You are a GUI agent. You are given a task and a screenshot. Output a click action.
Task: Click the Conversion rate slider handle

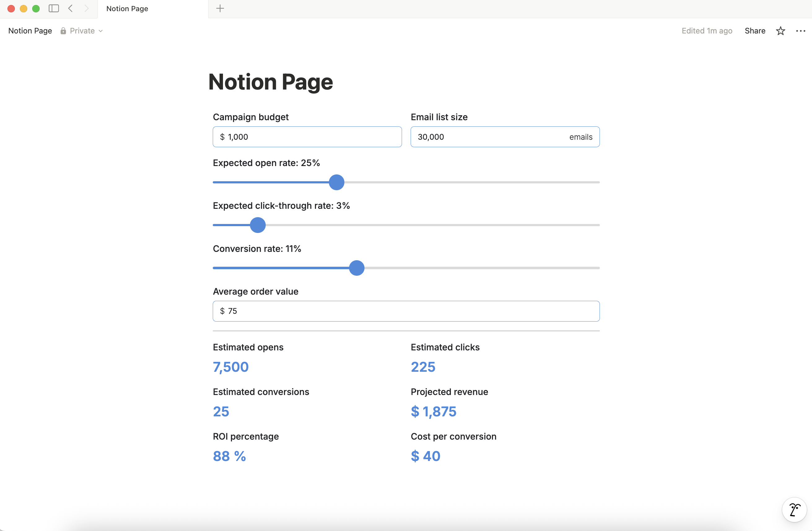357,268
